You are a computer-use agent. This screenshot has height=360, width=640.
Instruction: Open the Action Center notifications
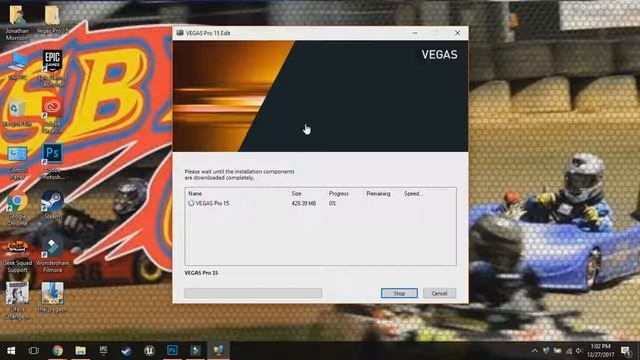tap(625, 351)
